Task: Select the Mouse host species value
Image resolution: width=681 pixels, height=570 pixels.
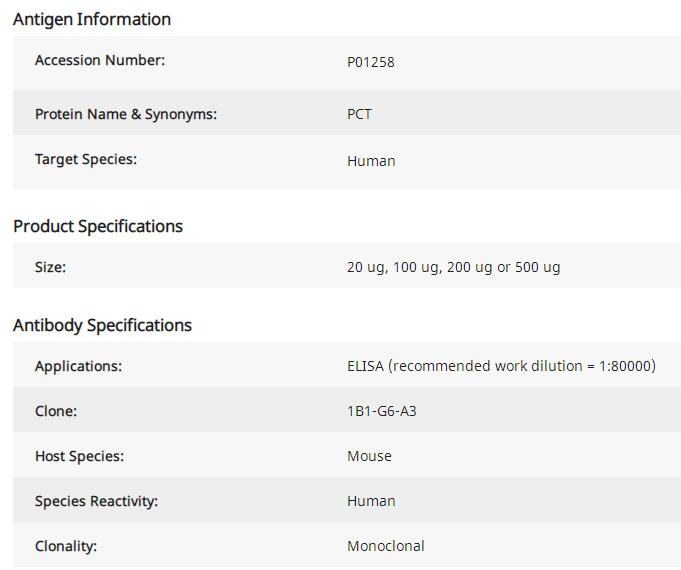Action: point(369,456)
